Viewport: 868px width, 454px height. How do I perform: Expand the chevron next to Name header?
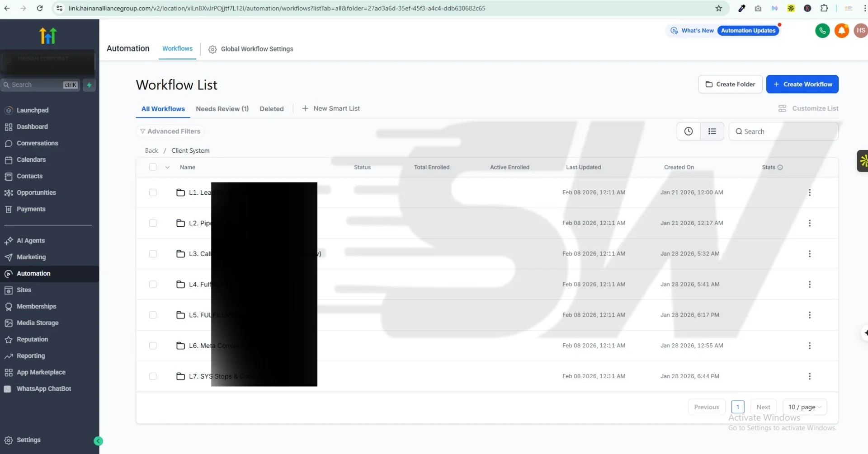coord(167,168)
